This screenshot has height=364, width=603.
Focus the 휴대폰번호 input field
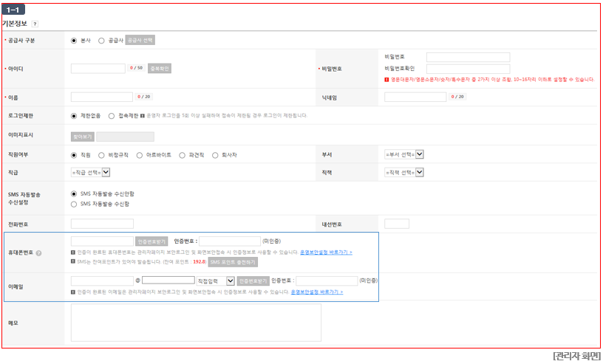pyautogui.click(x=102, y=241)
